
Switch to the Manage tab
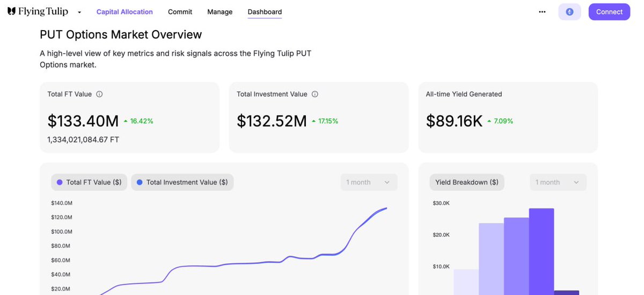click(x=220, y=12)
